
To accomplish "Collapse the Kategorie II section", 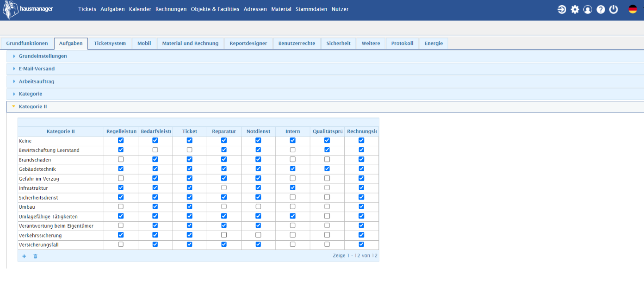I will click(x=325, y=106).
